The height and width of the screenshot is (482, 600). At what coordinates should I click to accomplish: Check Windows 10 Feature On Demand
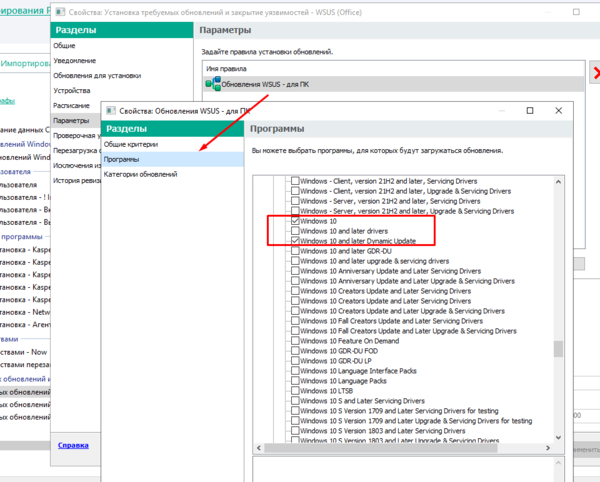click(294, 341)
